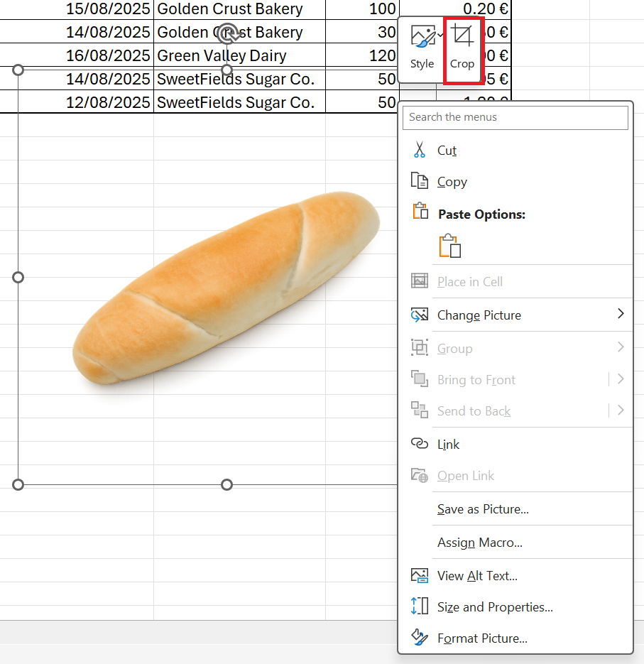Image resolution: width=644 pixels, height=664 pixels.
Task: Expand the Bring to Front submenu arrow
Action: click(x=621, y=379)
